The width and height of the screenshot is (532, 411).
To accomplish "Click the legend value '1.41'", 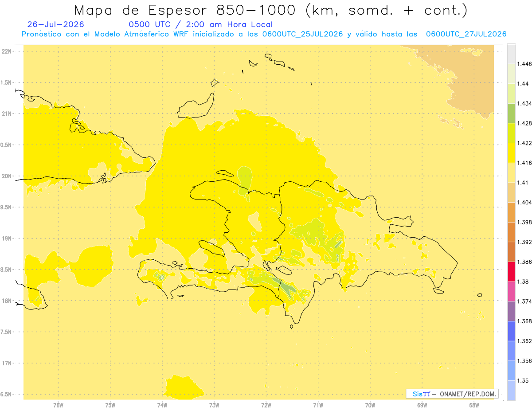I will click(x=523, y=183).
